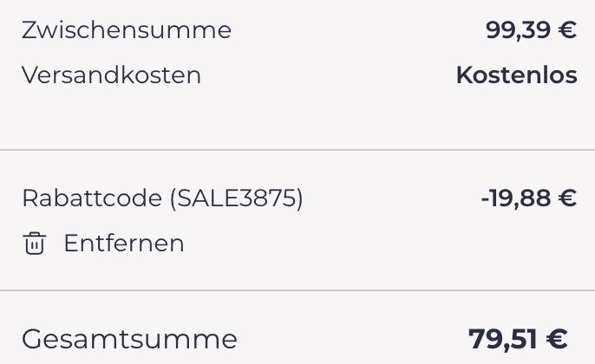Click blank area right of Entfernen

[380, 243]
